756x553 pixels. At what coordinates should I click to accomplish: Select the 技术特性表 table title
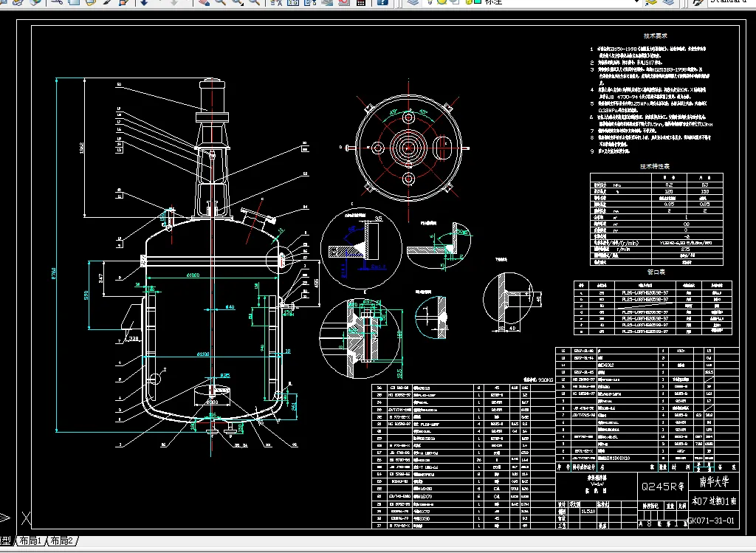pos(655,166)
